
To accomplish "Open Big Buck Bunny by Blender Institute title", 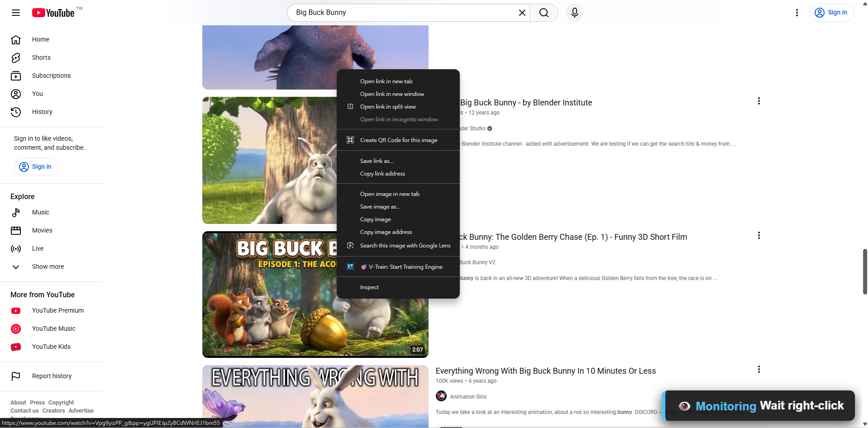I will [x=526, y=103].
